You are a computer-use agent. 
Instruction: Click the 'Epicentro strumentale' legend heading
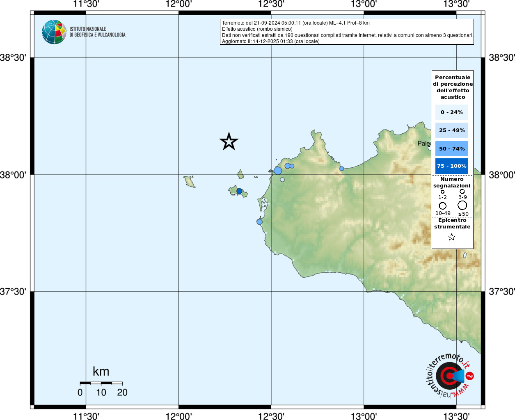452,223
